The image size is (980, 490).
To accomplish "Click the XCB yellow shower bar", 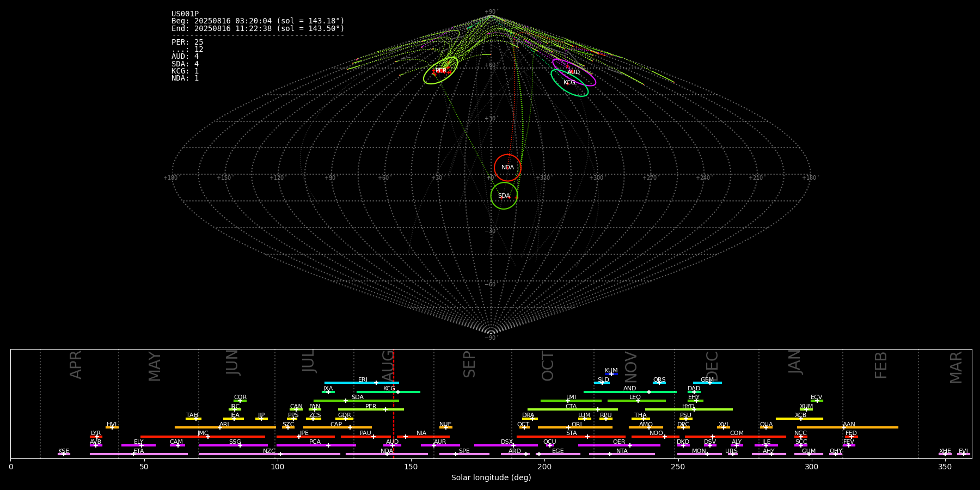I will tap(799, 419).
